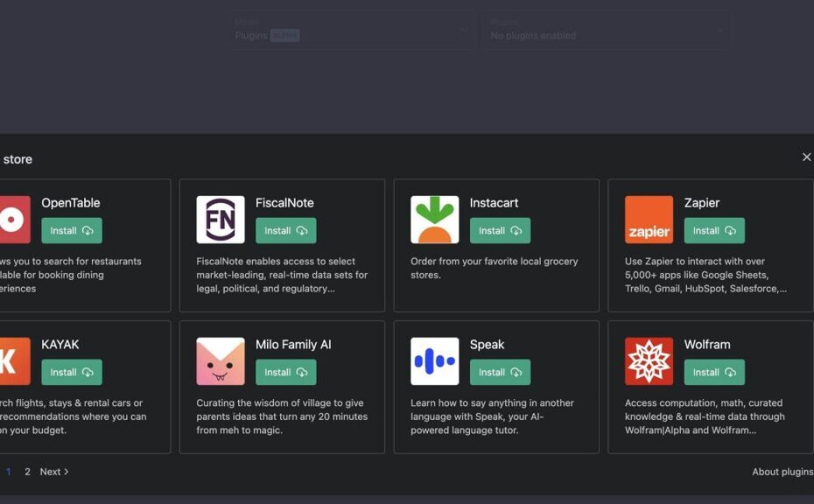Image resolution: width=814 pixels, height=504 pixels.
Task: Click the KAYAK K logo
Action: [x=15, y=361]
